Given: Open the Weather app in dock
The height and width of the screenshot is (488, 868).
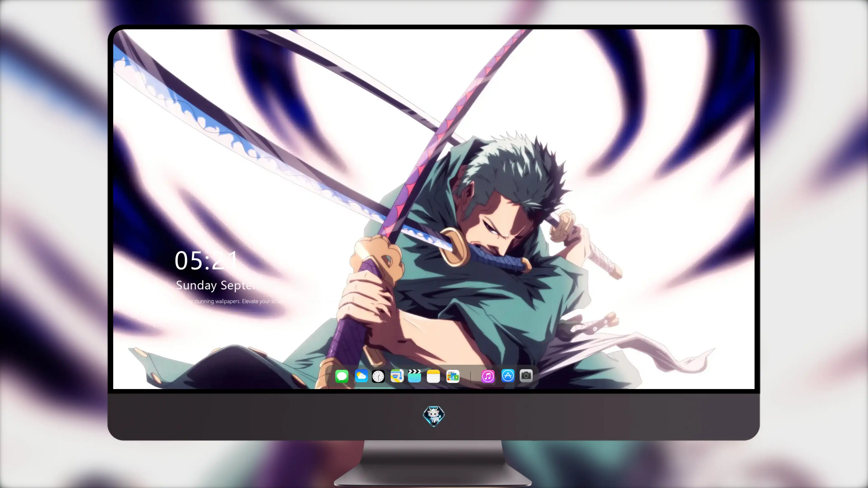Looking at the screenshot, I should pos(361,376).
